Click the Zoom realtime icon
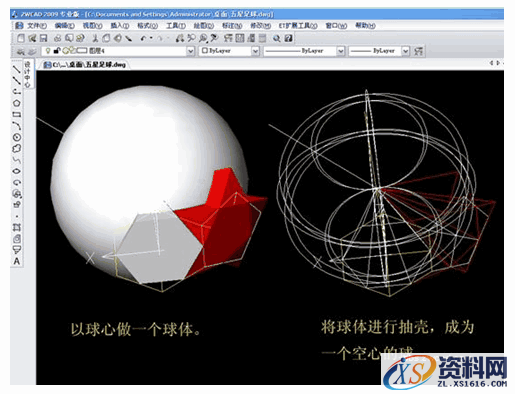 pyautogui.click(x=191, y=38)
